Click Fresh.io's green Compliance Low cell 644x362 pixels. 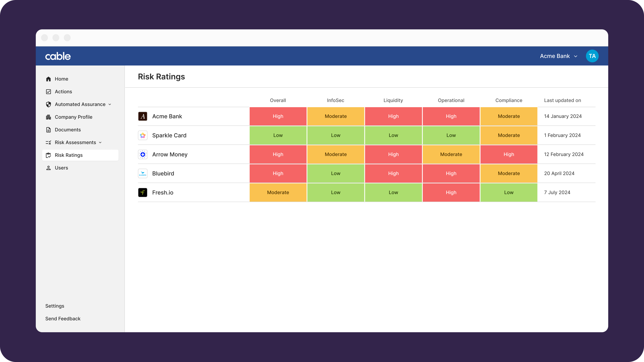pos(508,193)
